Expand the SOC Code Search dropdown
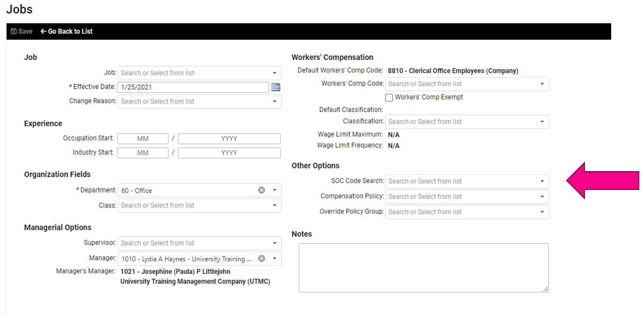This screenshot has width=644, height=317. pyautogui.click(x=542, y=181)
